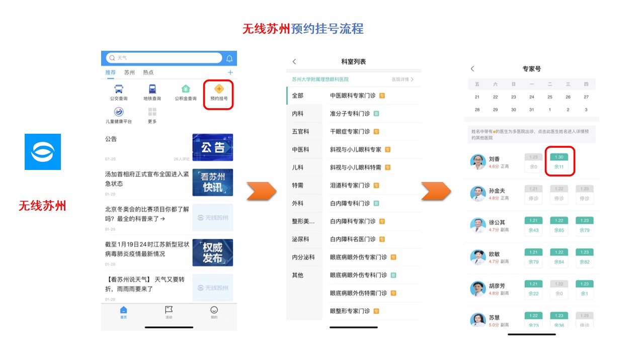This screenshot has width=644, height=362.
Task: Read 北京冬奥会 news article
Action: (147, 214)
